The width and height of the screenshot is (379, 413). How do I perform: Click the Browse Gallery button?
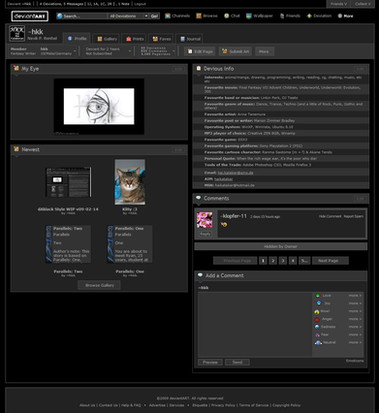[x=99, y=285]
